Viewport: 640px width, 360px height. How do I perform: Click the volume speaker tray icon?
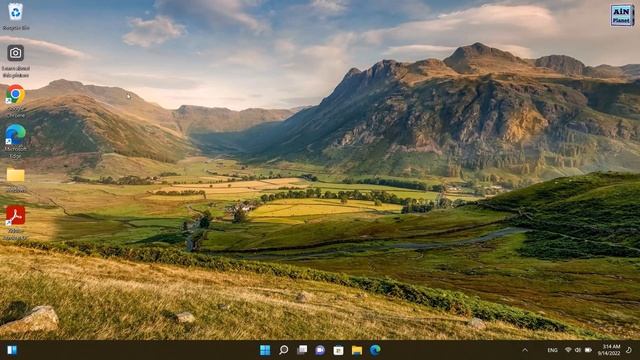[578, 350]
